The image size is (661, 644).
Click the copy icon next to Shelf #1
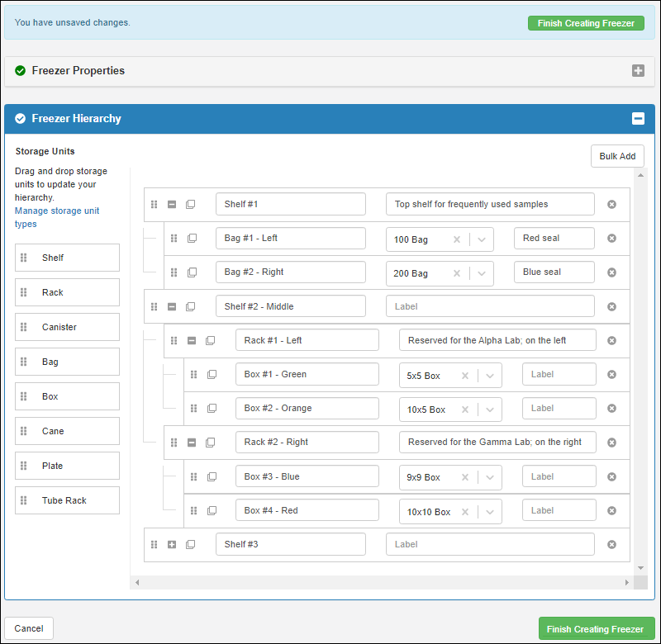191,204
